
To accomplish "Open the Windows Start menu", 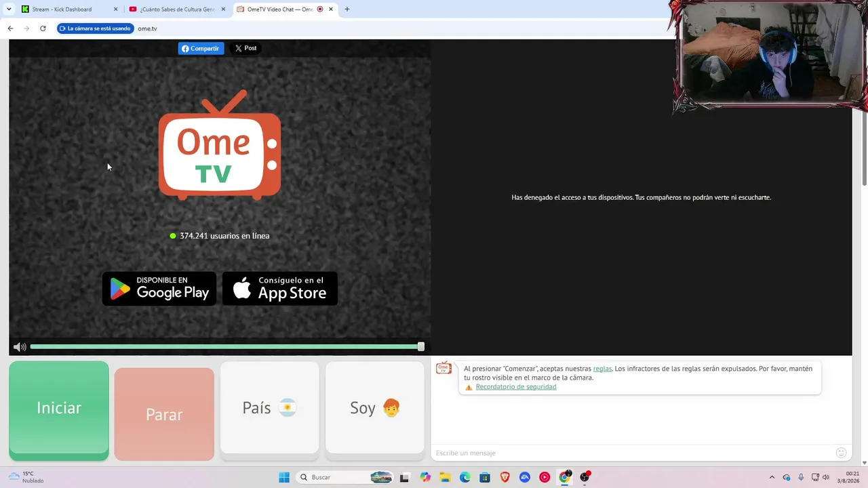I will (x=284, y=477).
